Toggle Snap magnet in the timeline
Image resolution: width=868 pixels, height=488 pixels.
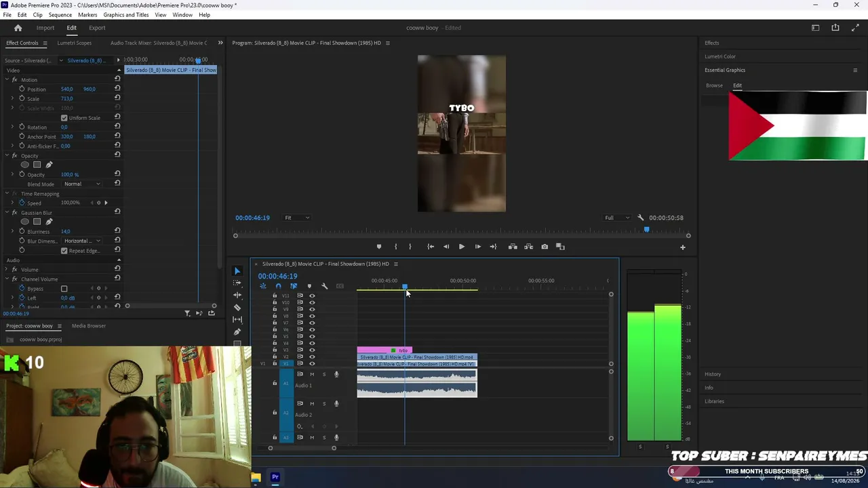pos(278,286)
